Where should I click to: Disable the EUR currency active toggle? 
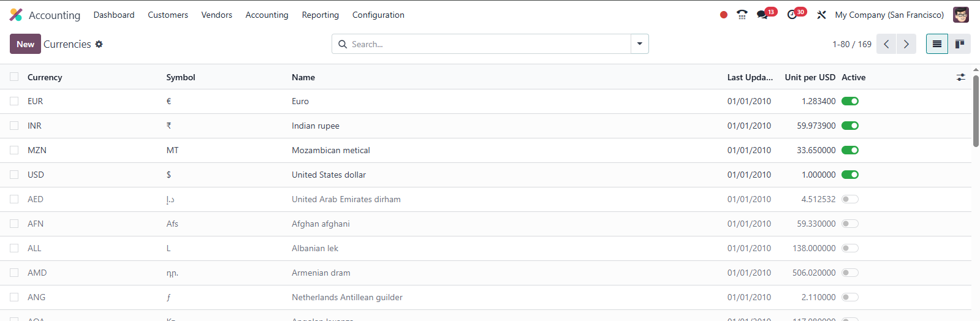click(x=850, y=101)
